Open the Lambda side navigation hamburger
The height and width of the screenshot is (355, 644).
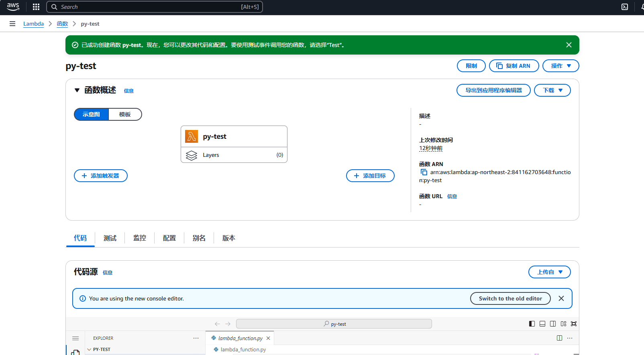tap(12, 24)
